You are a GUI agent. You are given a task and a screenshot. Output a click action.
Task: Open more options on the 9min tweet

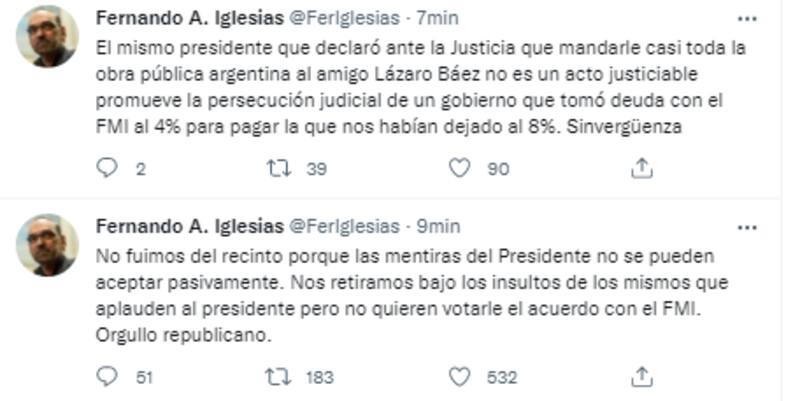[x=746, y=228]
